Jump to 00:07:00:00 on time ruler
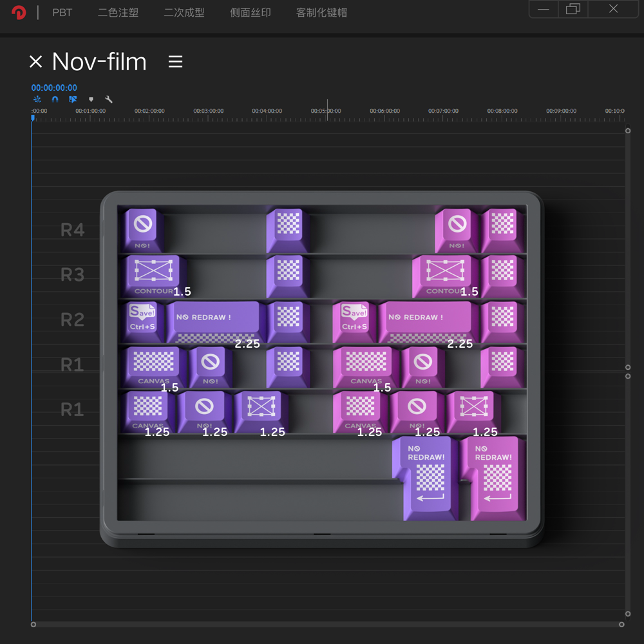 click(443, 111)
